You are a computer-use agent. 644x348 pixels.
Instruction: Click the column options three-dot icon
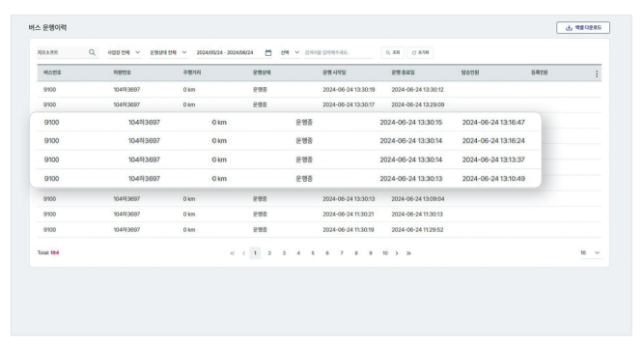point(597,73)
